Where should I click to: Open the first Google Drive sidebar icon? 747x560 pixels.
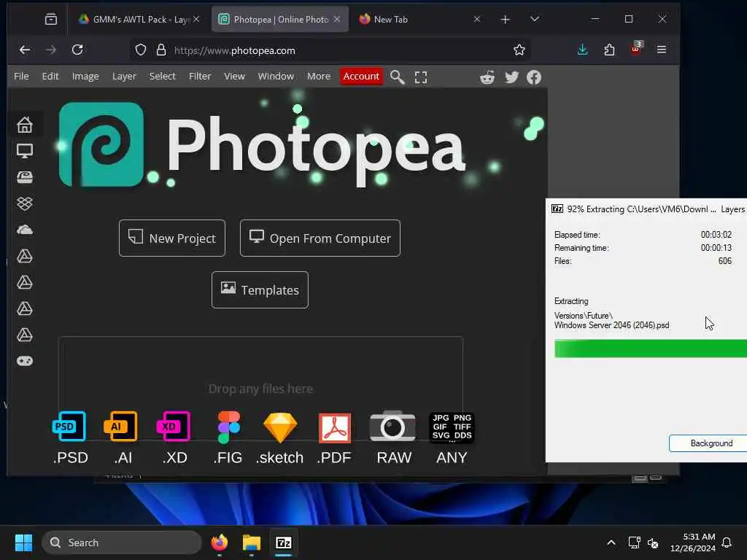(25, 256)
